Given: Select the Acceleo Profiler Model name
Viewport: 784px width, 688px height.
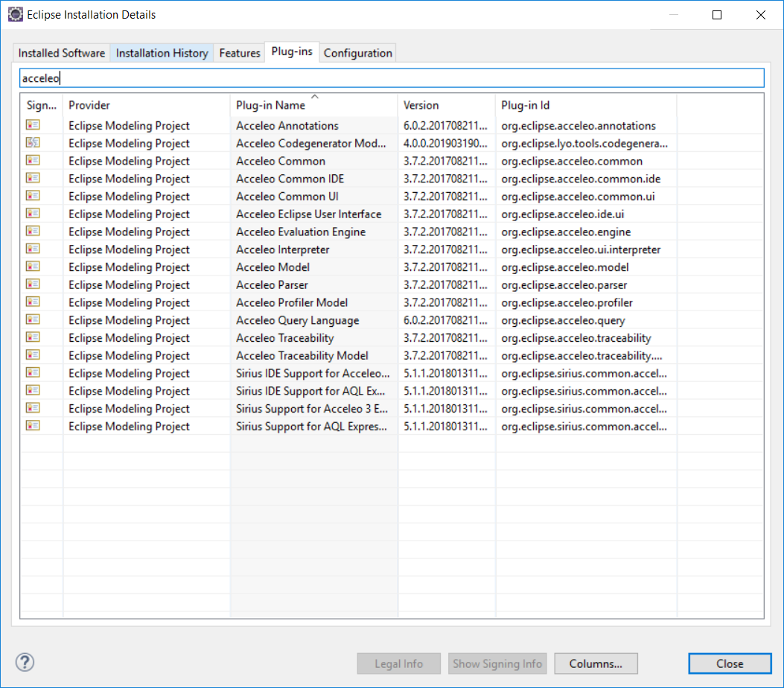Looking at the screenshot, I should click(x=292, y=302).
